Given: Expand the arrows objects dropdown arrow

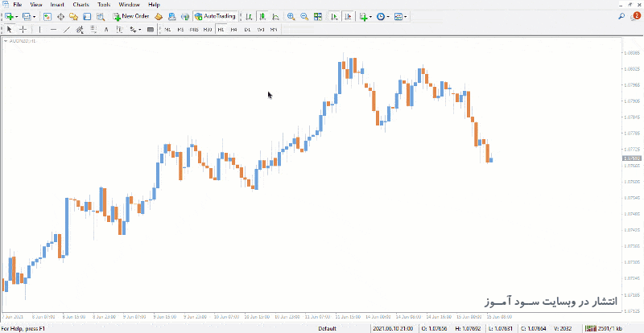Looking at the screenshot, I should click(140, 30).
